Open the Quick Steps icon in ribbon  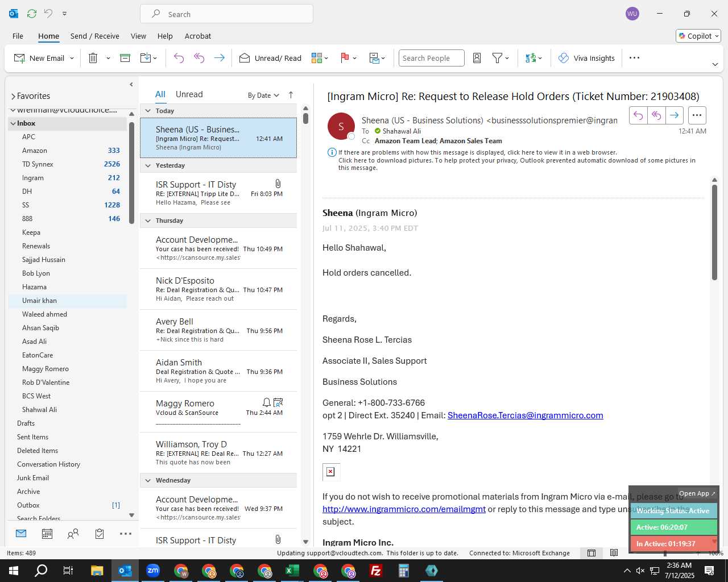tap(374, 58)
